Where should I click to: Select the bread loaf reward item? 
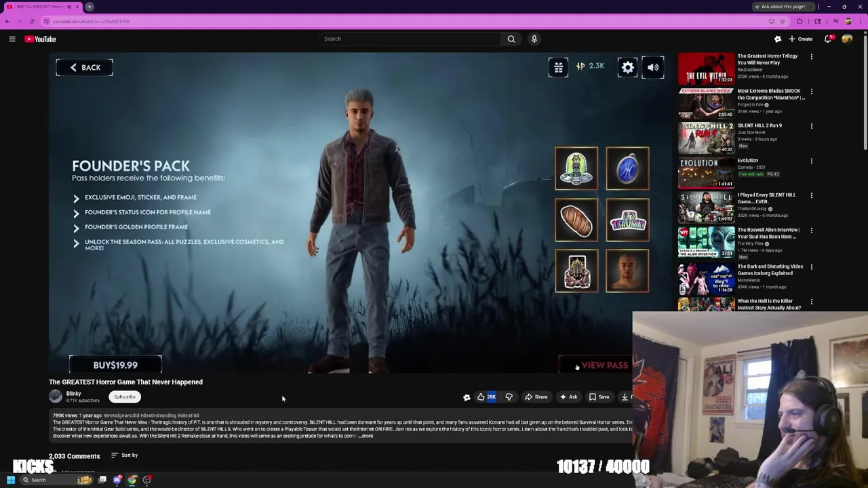[x=576, y=220]
